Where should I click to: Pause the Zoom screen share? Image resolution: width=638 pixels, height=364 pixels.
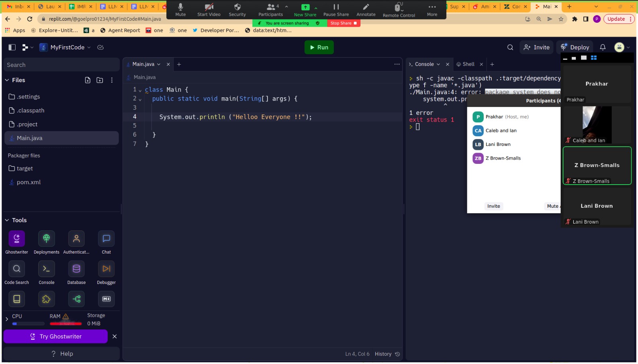pos(336,10)
